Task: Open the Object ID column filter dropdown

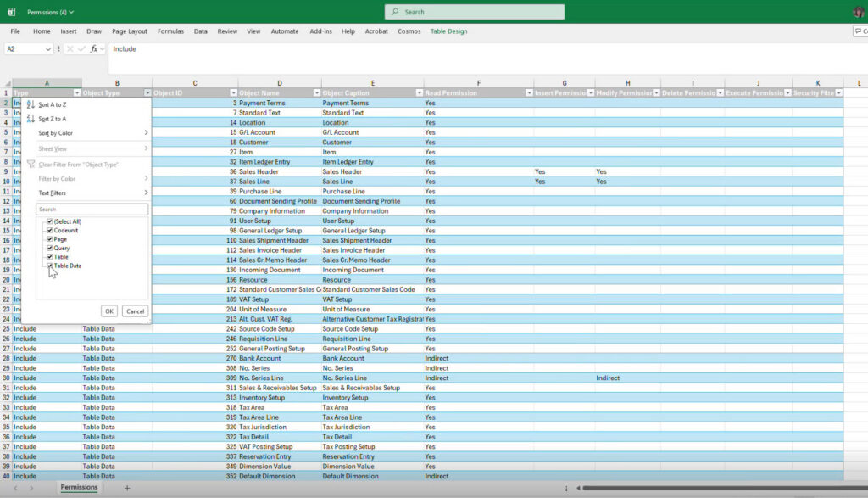Action: tap(234, 93)
